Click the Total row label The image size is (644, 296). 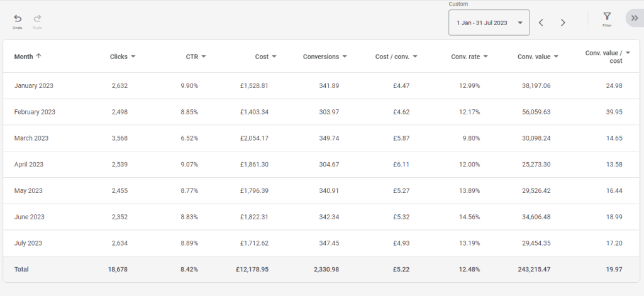[x=21, y=269]
